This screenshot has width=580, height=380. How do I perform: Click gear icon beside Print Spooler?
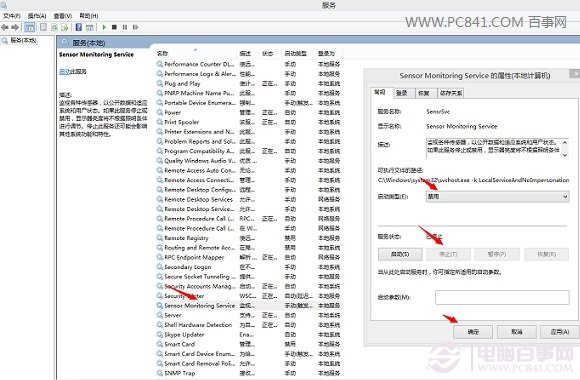[x=159, y=122]
